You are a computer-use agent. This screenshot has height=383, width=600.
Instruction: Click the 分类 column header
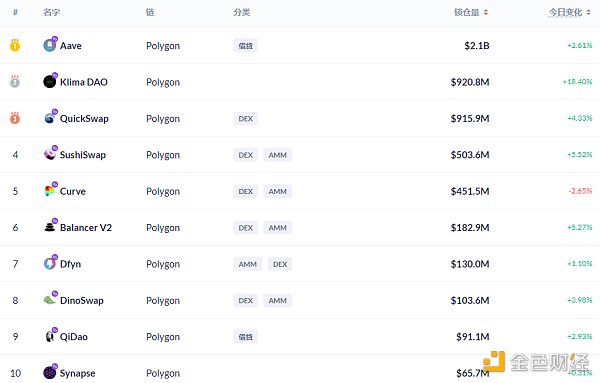pos(241,12)
